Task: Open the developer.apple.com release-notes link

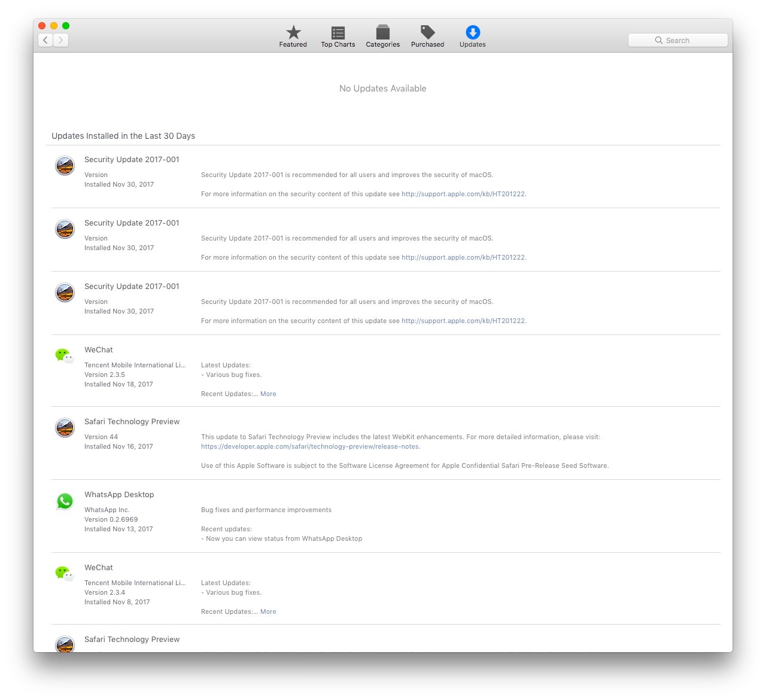Action: pos(310,446)
